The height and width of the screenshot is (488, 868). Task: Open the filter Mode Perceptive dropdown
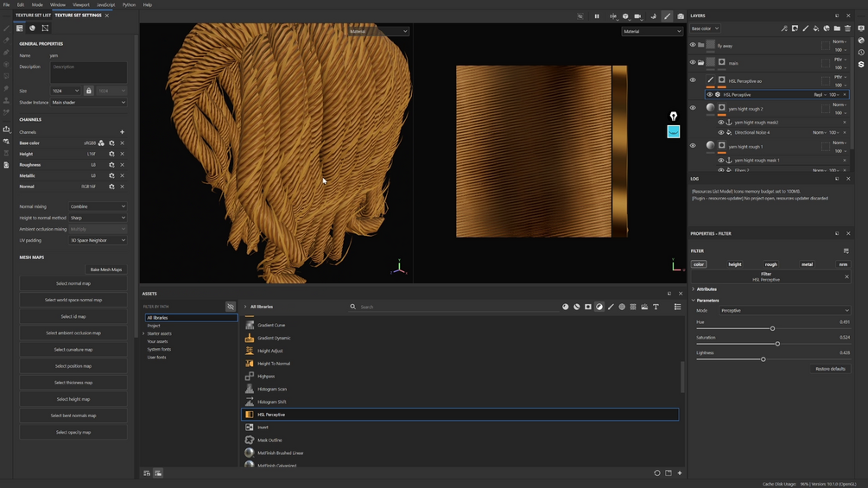click(784, 311)
